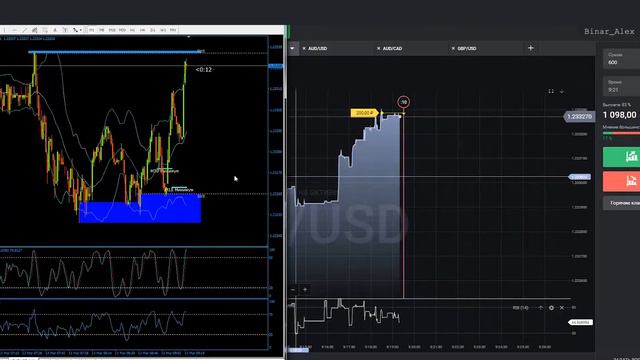Select the M1 timeframe in MetaTrader toolbar
Screen dimensions: 640x360
click(91, 30)
